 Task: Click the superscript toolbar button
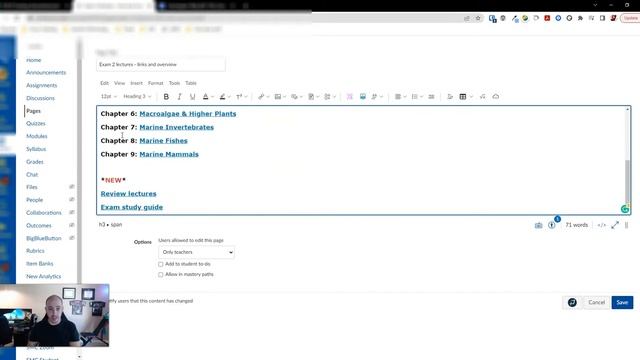click(x=239, y=97)
